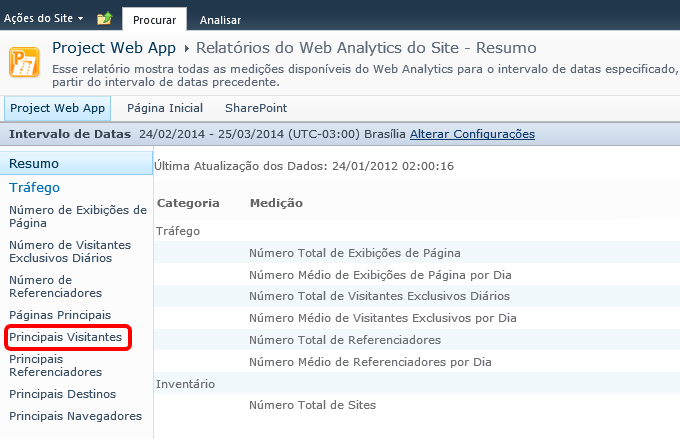Image resolution: width=680 pixels, height=439 pixels.
Task: Select the Número Total de Exibições de Página row
Action: click(x=417, y=253)
